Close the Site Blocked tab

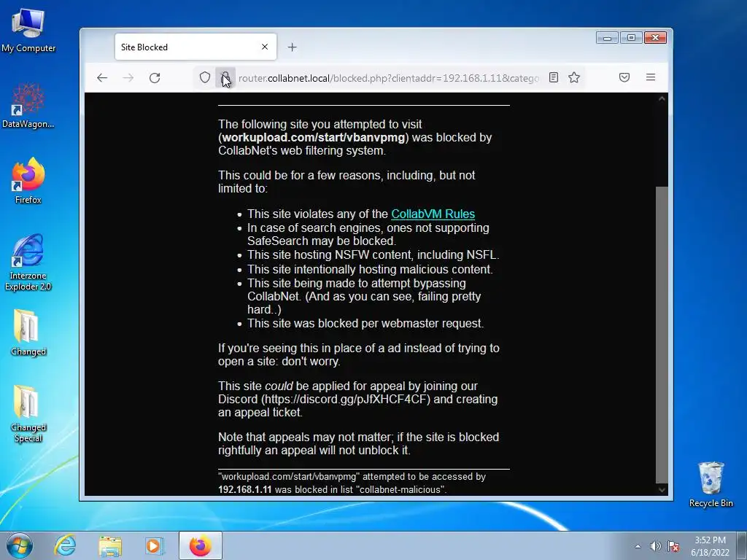coord(265,47)
